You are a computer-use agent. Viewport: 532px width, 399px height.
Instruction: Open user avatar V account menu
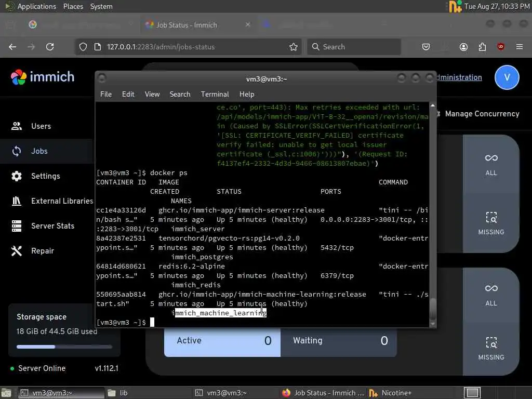coord(507,77)
